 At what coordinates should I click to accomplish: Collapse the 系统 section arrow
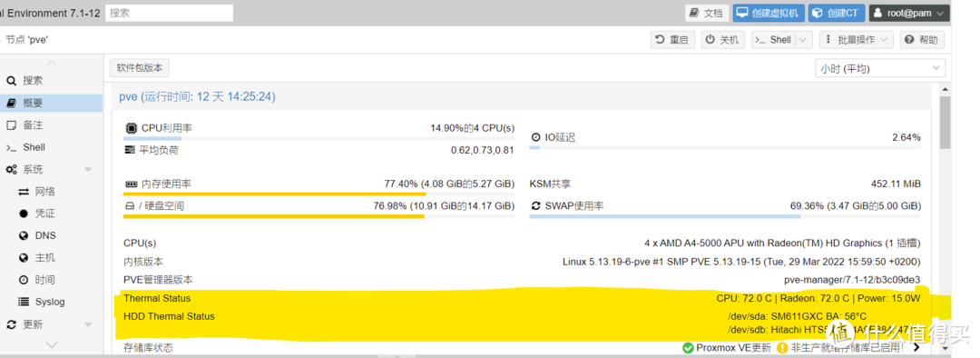pos(88,170)
